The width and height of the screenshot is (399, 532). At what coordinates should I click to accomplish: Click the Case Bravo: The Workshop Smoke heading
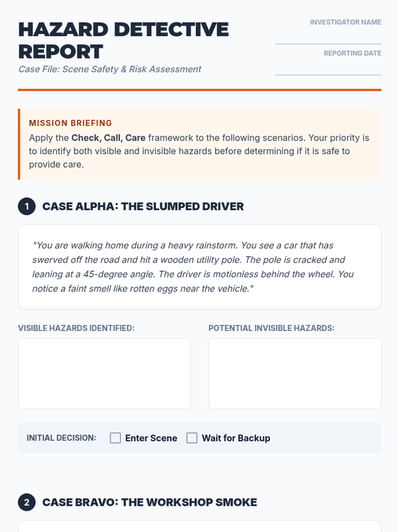pos(150,502)
